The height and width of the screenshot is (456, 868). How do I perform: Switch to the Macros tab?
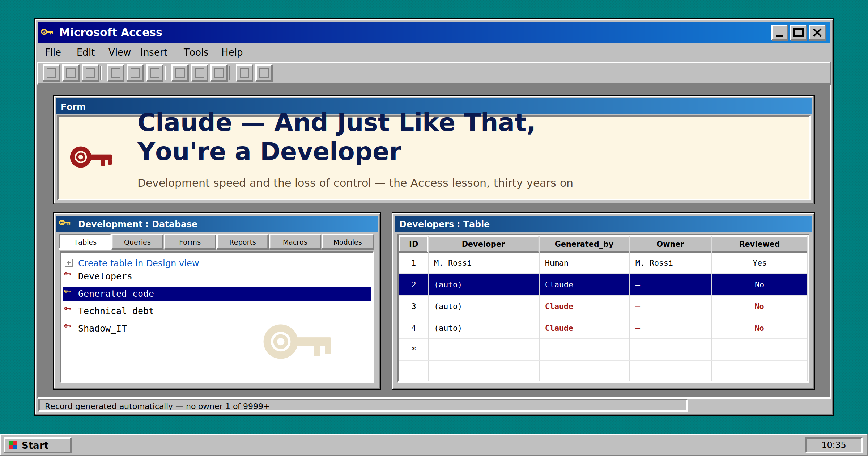[295, 242]
